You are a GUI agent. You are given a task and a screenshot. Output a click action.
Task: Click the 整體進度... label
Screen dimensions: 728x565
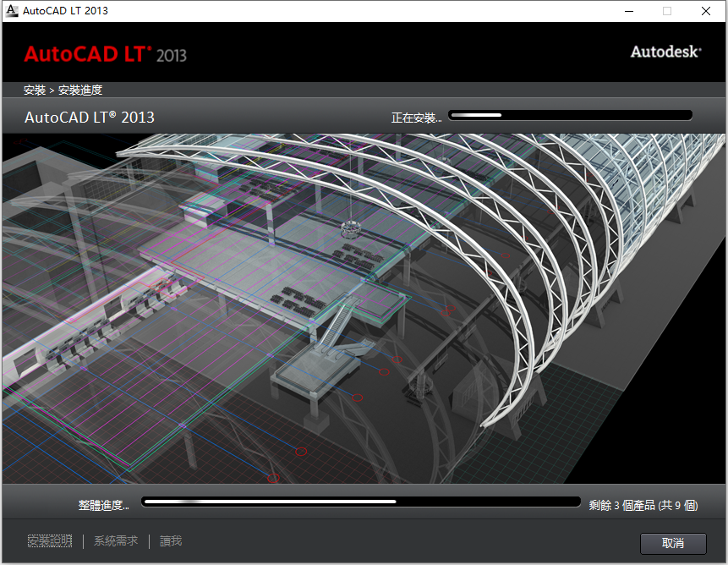pos(103,505)
